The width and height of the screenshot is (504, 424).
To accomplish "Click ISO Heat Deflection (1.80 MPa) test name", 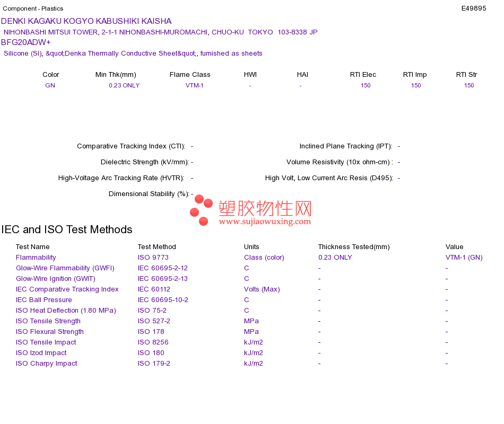I will (66, 310).
